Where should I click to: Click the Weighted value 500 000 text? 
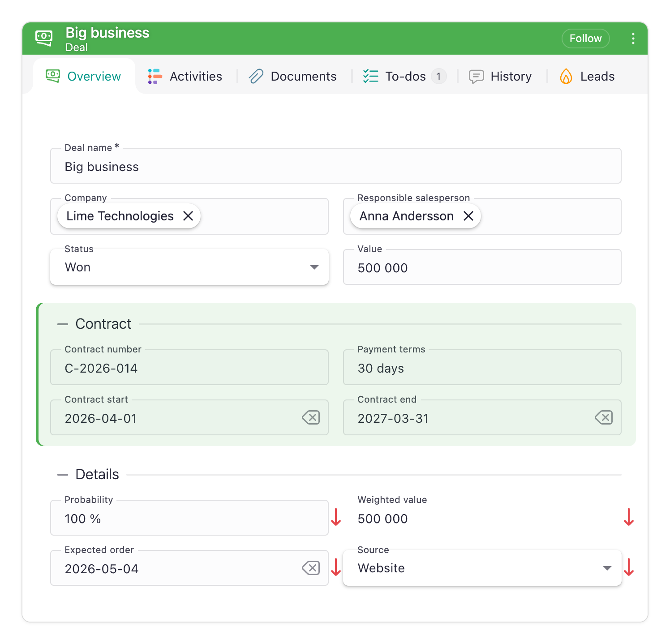382,519
